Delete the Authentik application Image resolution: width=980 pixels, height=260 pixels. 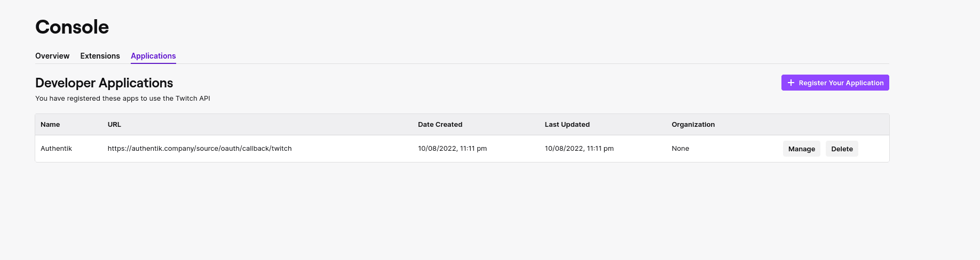pyautogui.click(x=842, y=149)
